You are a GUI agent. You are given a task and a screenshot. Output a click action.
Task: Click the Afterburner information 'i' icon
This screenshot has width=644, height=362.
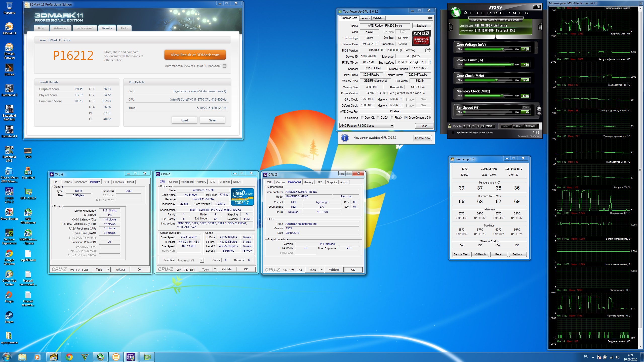540,27
